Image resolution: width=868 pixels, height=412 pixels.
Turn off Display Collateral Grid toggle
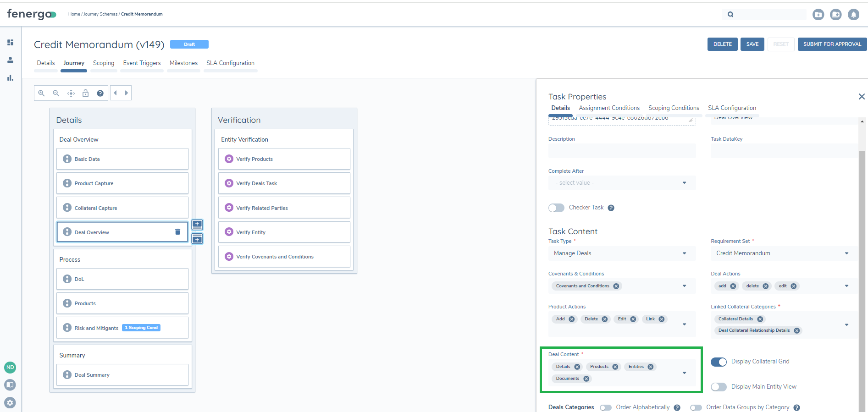point(719,362)
